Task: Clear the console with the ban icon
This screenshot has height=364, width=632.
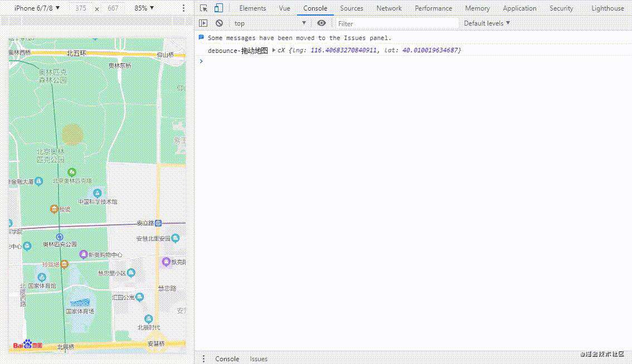Action: pos(219,23)
